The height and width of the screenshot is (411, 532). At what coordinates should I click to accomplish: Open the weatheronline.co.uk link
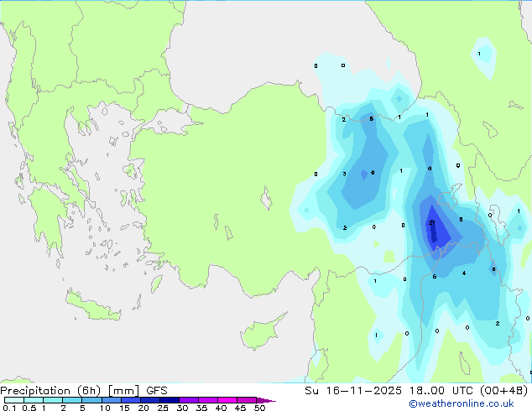(462, 403)
